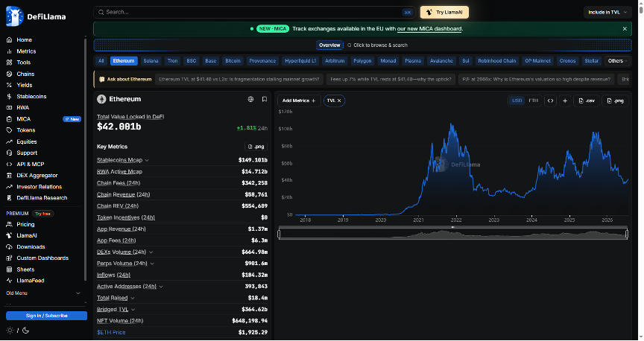
Task: Open the Others chains dropdown
Action: point(618,61)
